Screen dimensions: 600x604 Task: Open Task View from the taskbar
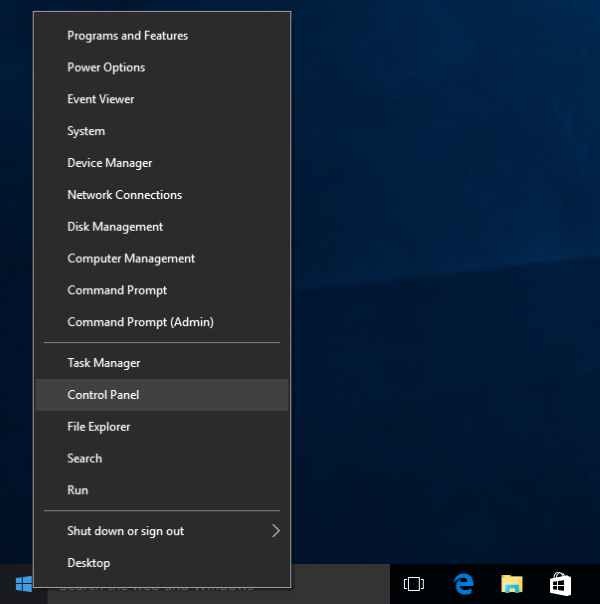pyautogui.click(x=414, y=584)
